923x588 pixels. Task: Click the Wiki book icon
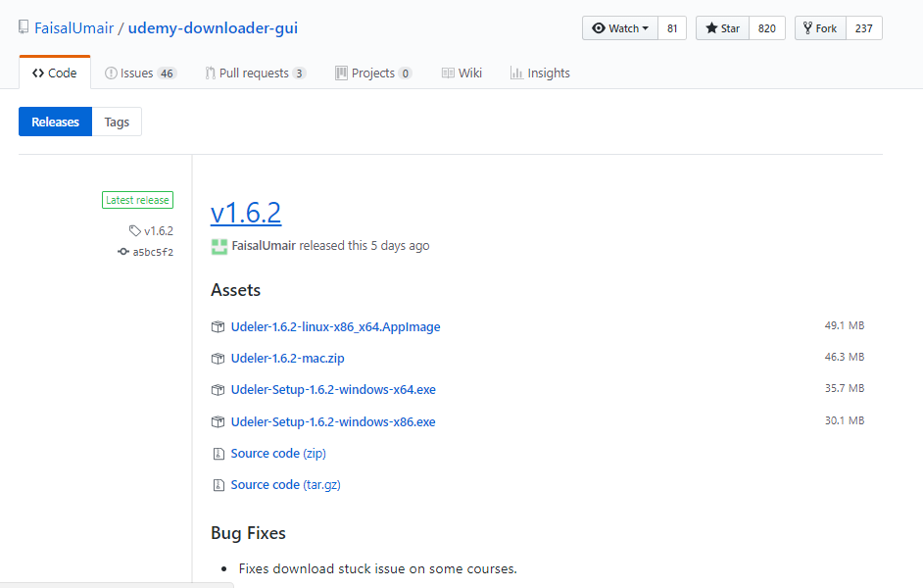point(448,73)
